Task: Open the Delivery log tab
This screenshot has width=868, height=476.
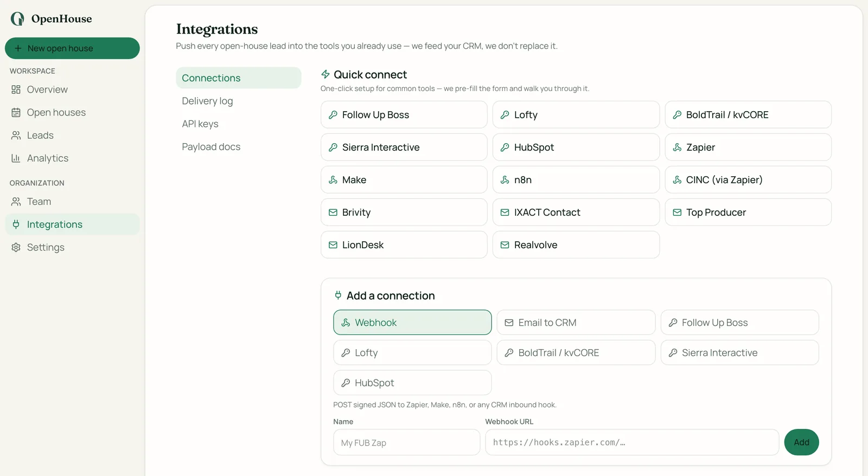Action: coord(239,101)
